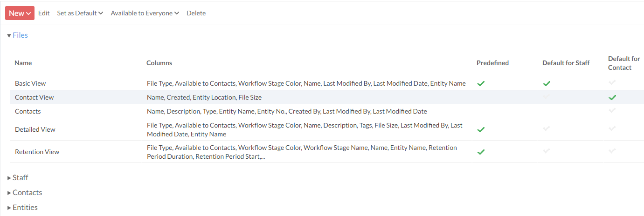Select the Retention View row name

pyautogui.click(x=37, y=152)
